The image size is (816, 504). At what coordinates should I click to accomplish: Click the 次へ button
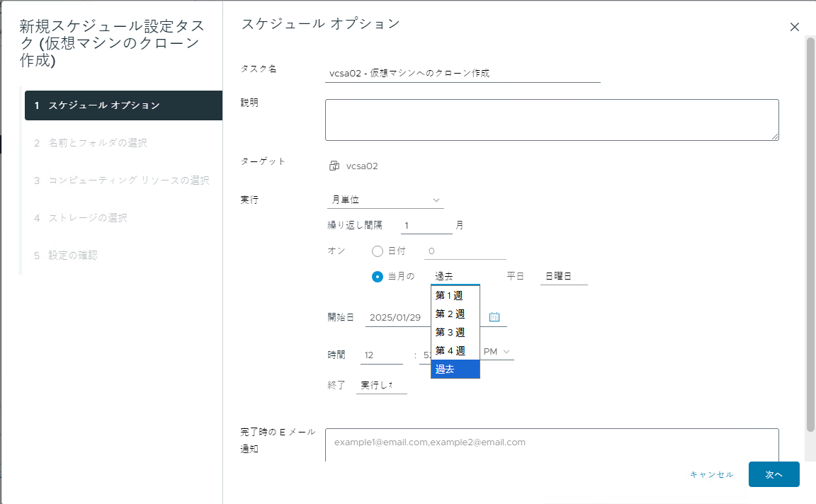pos(773,474)
